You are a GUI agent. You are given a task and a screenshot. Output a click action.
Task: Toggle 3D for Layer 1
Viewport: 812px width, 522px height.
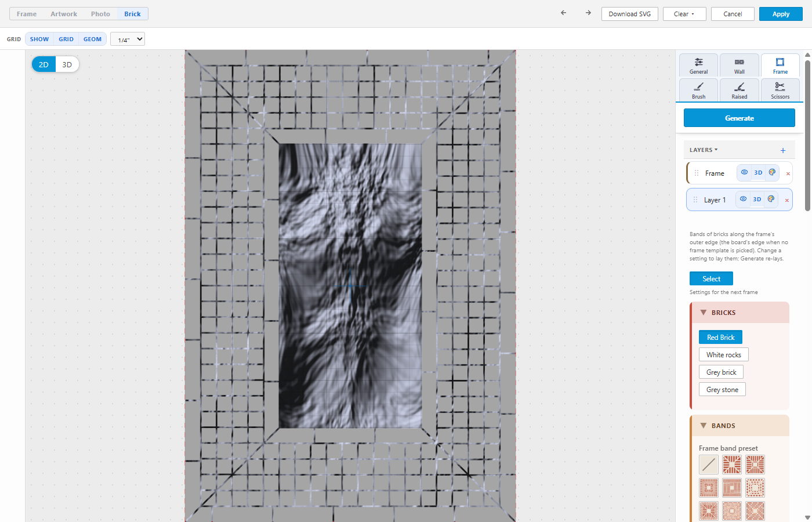(x=757, y=199)
